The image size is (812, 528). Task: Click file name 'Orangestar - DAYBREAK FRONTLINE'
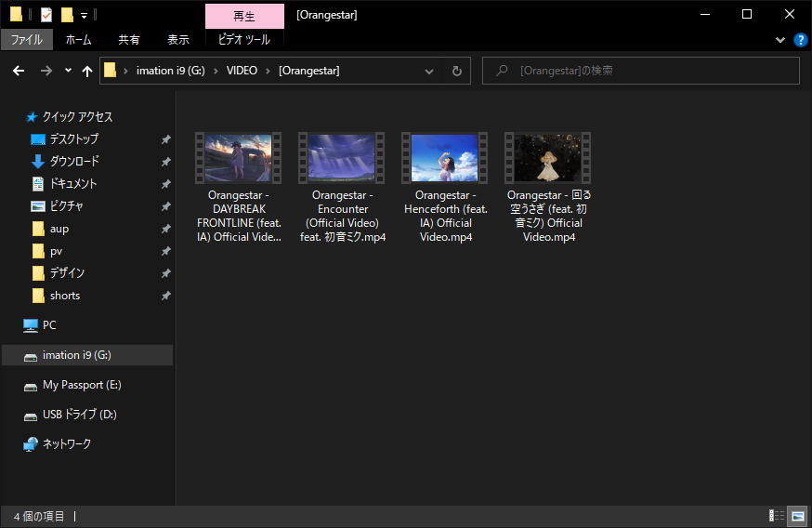(239, 216)
